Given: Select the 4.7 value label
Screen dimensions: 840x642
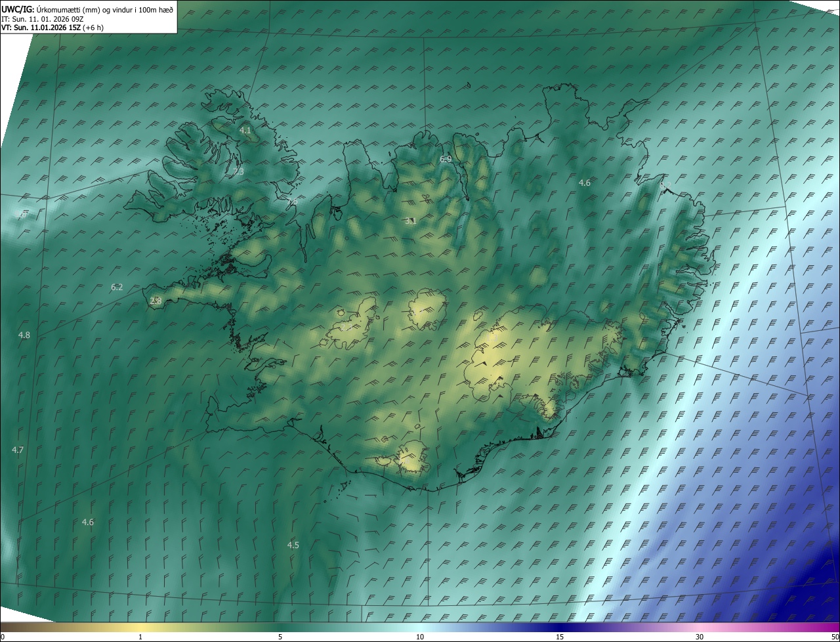Looking at the screenshot, I should point(18,450).
